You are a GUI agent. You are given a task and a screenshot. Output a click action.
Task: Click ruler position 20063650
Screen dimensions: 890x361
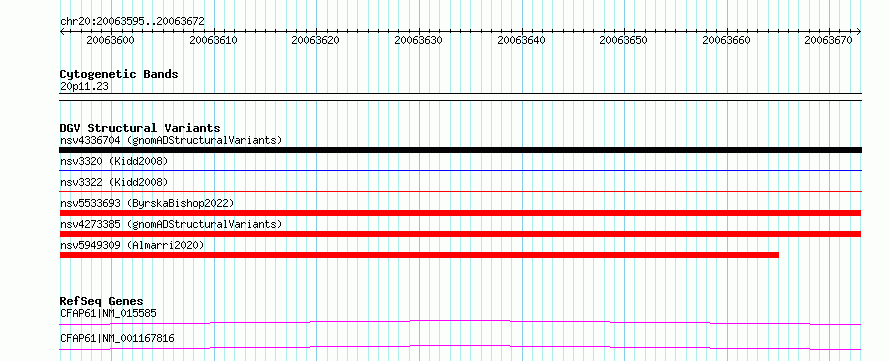coord(624,40)
